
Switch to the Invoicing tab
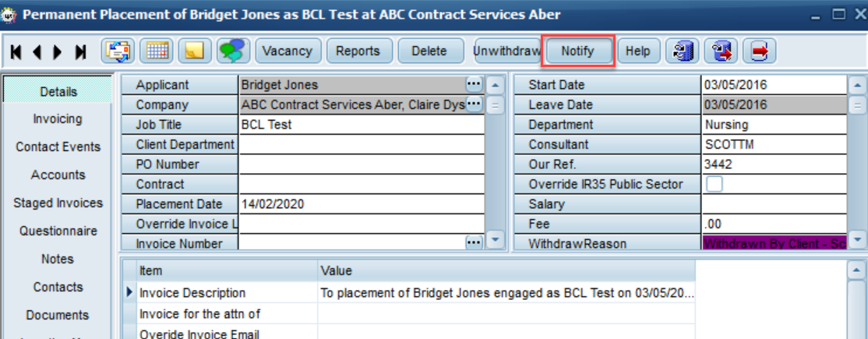pyautogui.click(x=58, y=119)
